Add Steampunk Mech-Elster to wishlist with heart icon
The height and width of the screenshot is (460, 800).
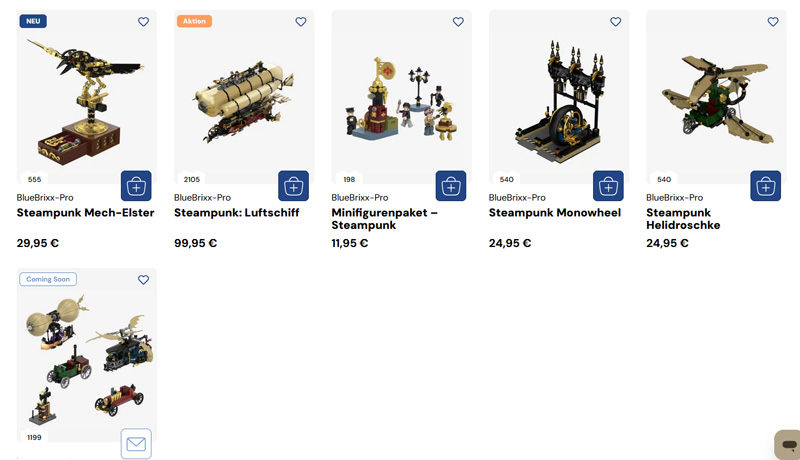[143, 21]
